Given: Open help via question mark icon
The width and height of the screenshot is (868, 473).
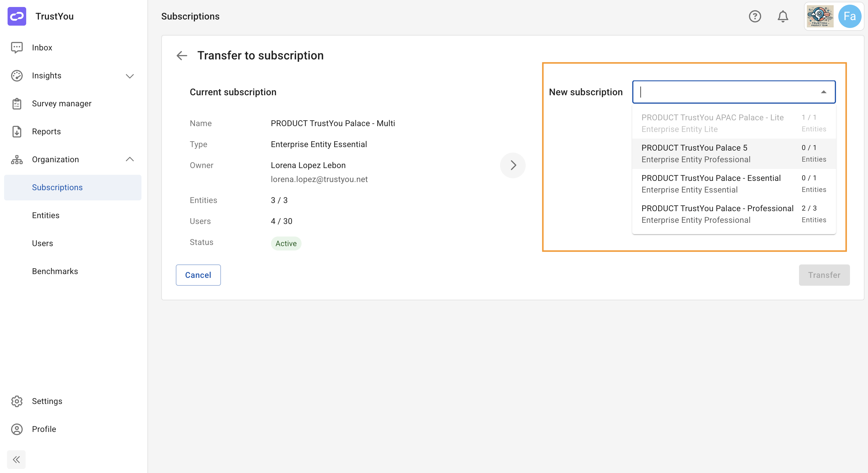Looking at the screenshot, I should coord(755,16).
